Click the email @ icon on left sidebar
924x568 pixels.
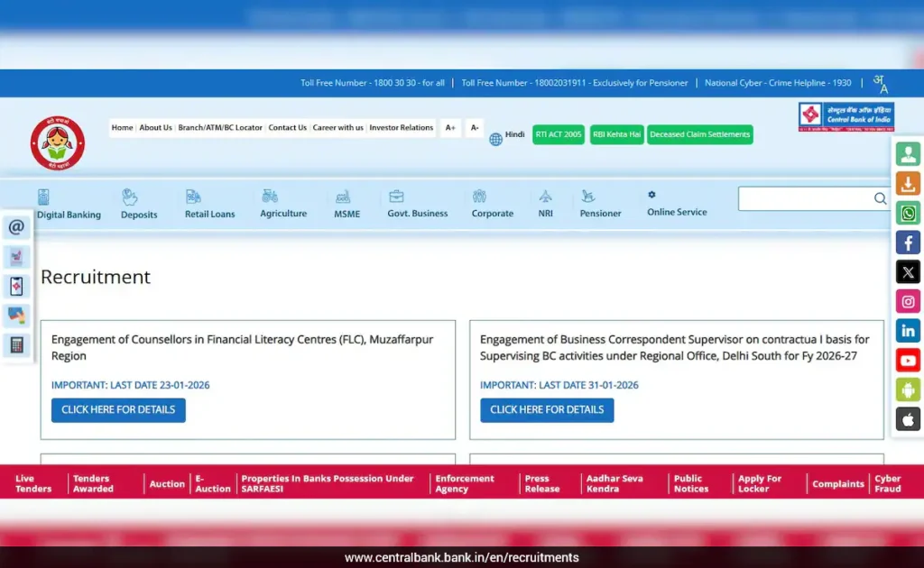[16, 228]
